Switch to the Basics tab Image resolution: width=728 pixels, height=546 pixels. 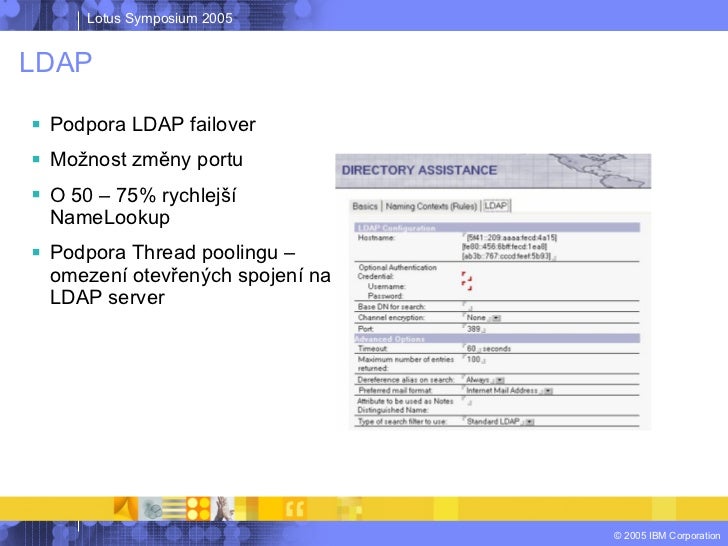point(364,206)
